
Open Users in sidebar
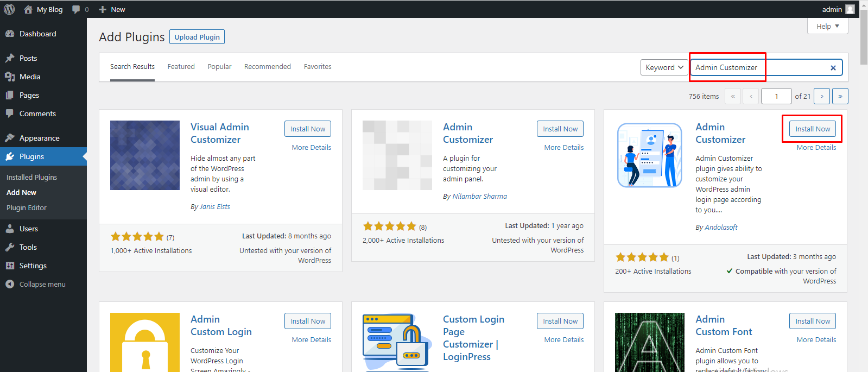point(29,229)
